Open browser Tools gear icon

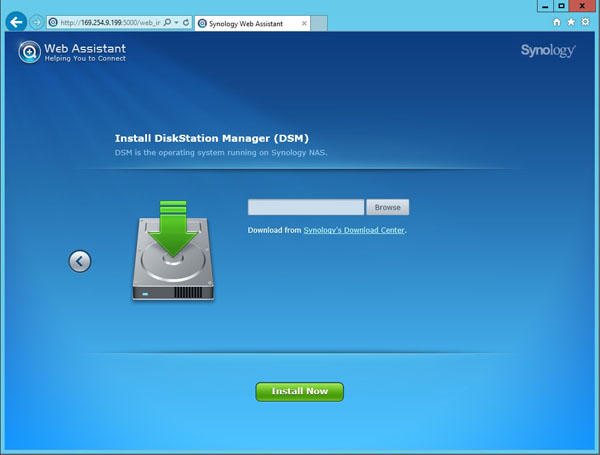click(x=585, y=22)
